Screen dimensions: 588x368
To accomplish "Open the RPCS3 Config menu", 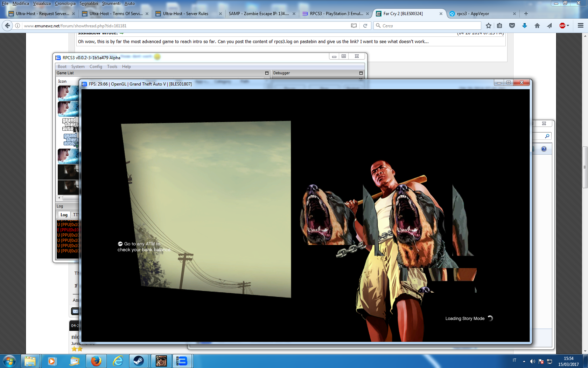I will point(96,67).
